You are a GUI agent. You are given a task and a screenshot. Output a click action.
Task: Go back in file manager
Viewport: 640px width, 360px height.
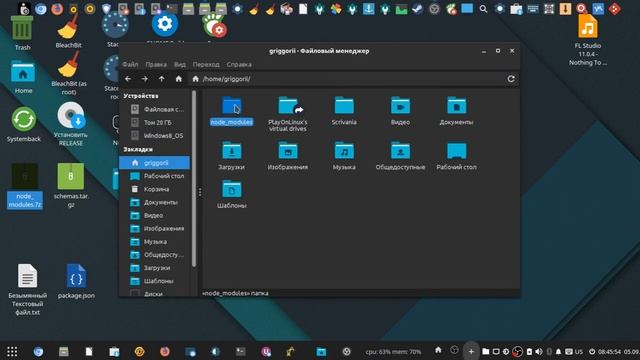click(128, 79)
